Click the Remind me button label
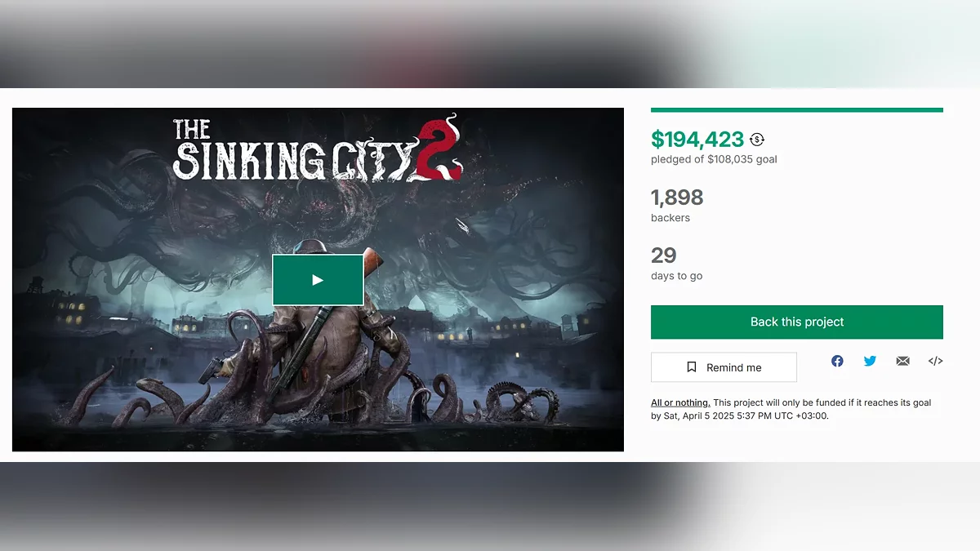 pos(734,367)
